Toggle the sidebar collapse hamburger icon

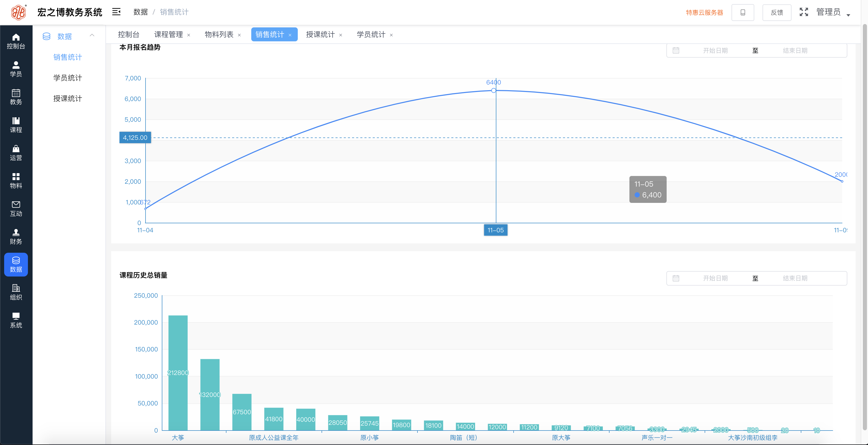click(116, 12)
